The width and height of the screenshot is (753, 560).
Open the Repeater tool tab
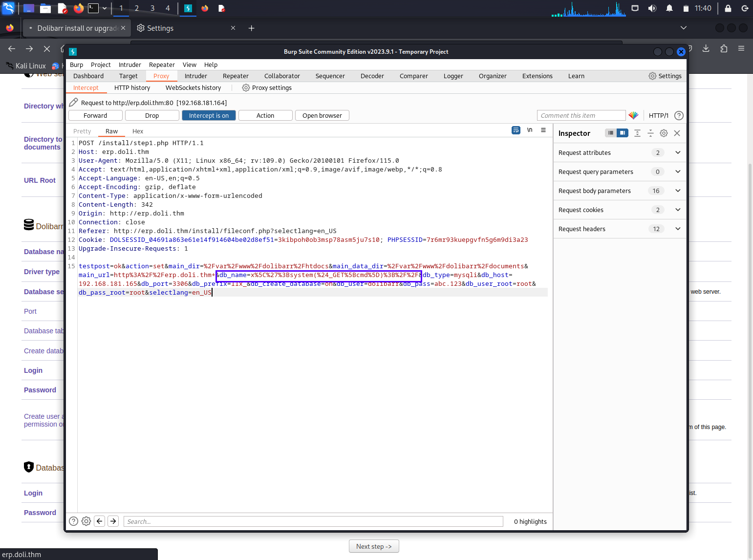tap(236, 76)
